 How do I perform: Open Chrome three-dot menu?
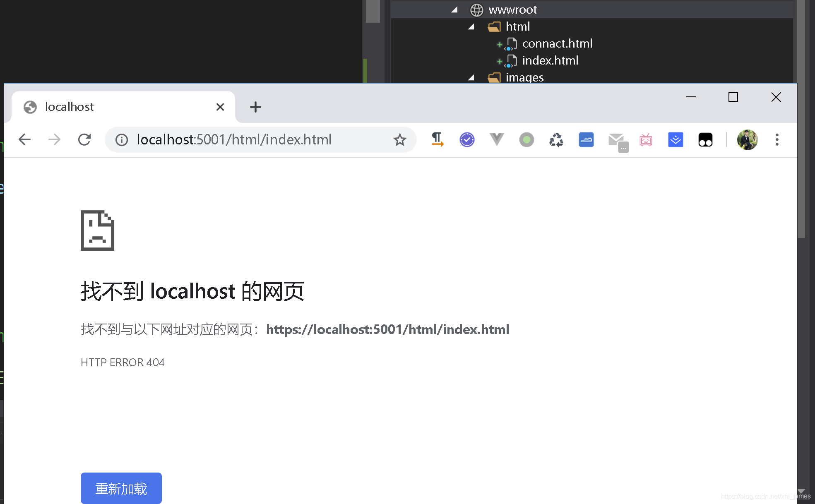click(x=777, y=140)
